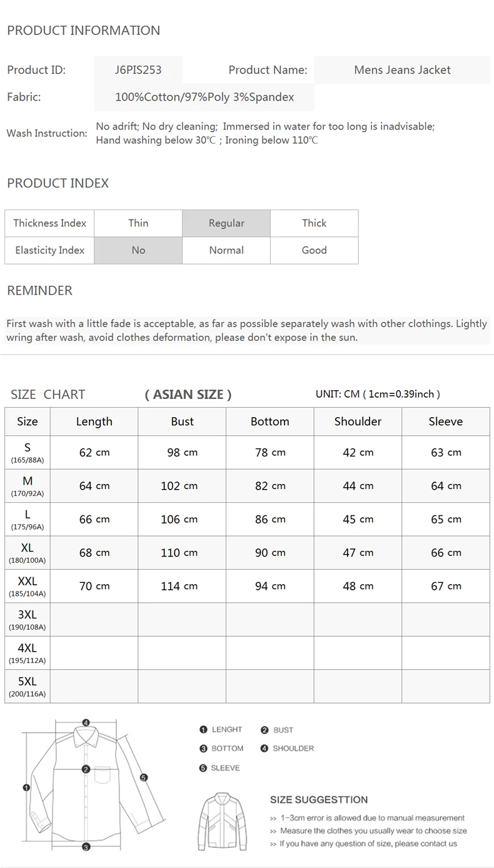Click the number 2 BUST legend marker

click(x=265, y=730)
